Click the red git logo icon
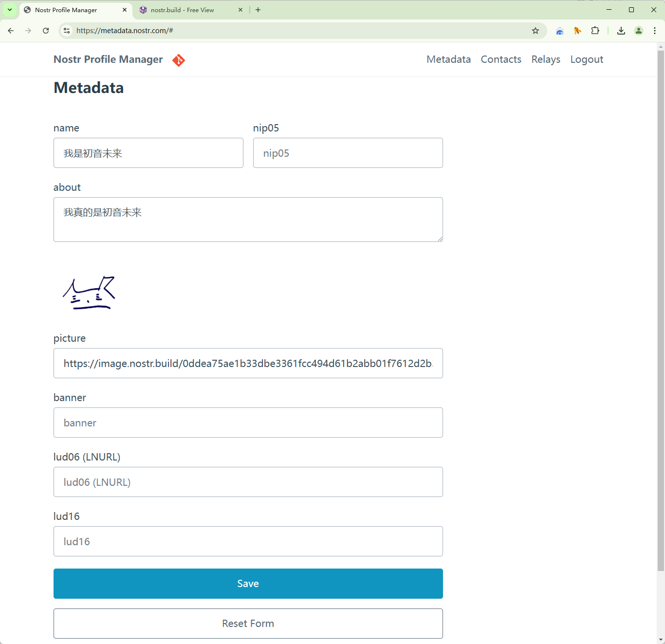Viewport: 665px width, 644px height. pyautogui.click(x=179, y=60)
